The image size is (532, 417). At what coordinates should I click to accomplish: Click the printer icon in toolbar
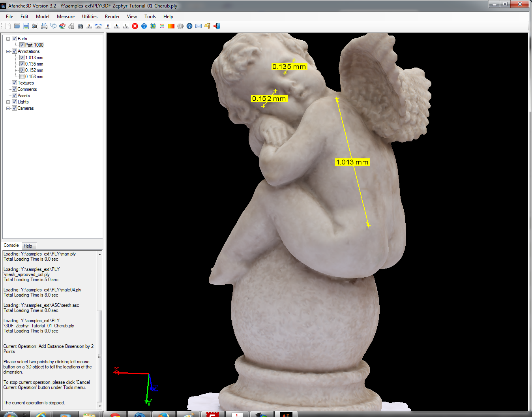[x=44, y=26]
